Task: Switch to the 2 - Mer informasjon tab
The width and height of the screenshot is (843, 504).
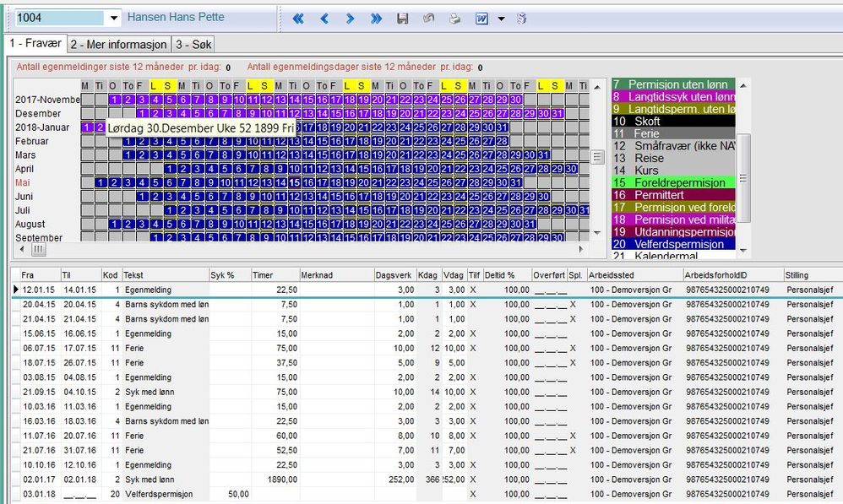Action: pyautogui.click(x=118, y=44)
